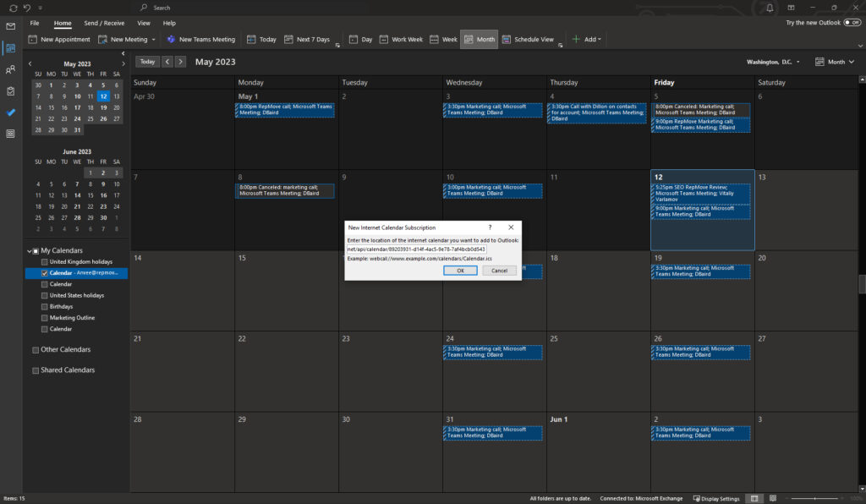
Task: Check the Other Calendars group checkbox
Action: (36, 349)
